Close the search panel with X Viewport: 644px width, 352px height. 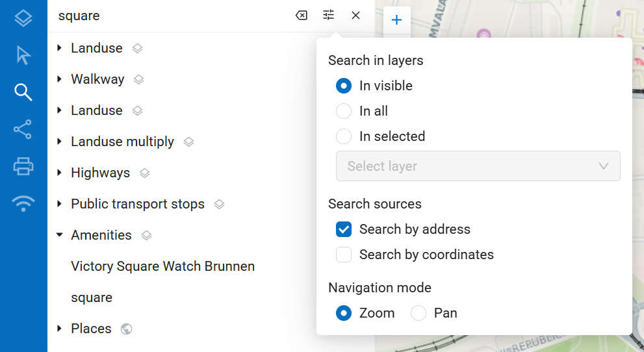pyautogui.click(x=355, y=15)
